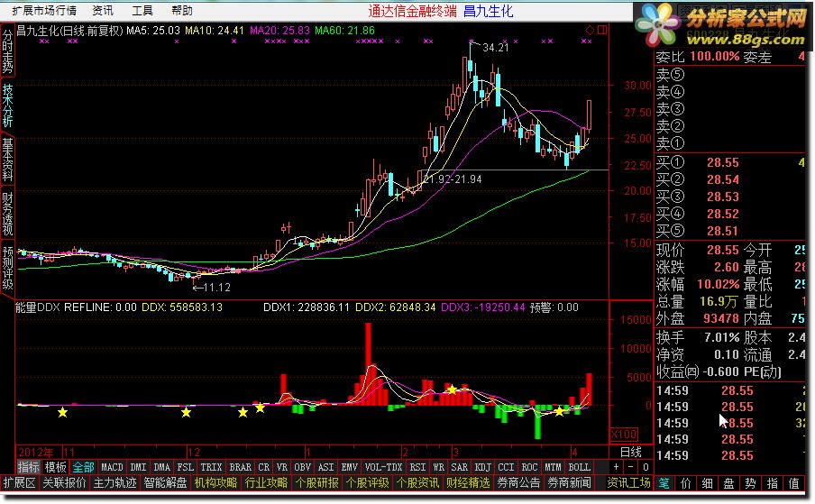
Task: Click the red diamond icon above chart
Action: [590, 30]
